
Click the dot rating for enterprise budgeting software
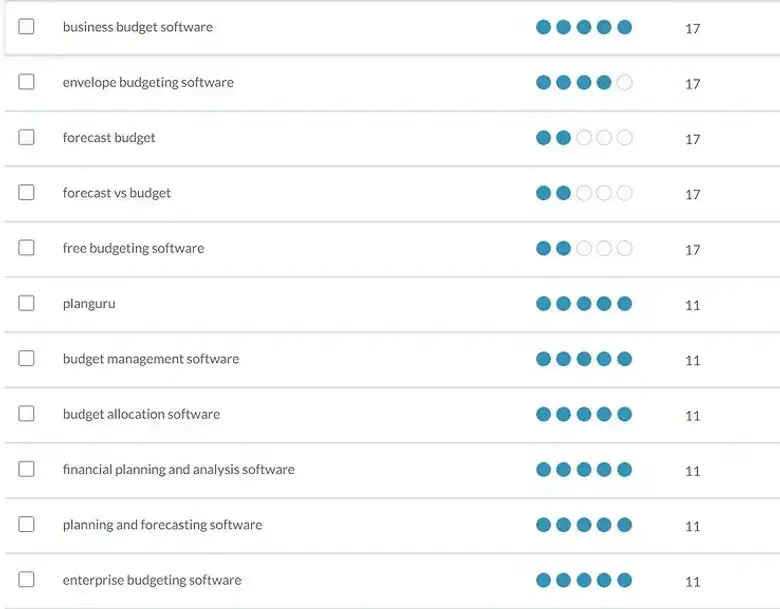pyautogui.click(x=584, y=580)
